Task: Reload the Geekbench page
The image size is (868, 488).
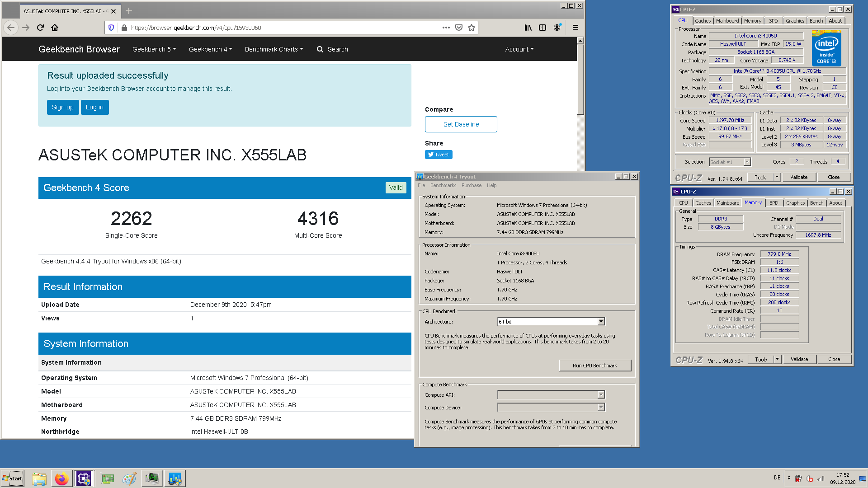Action: tap(40, 28)
